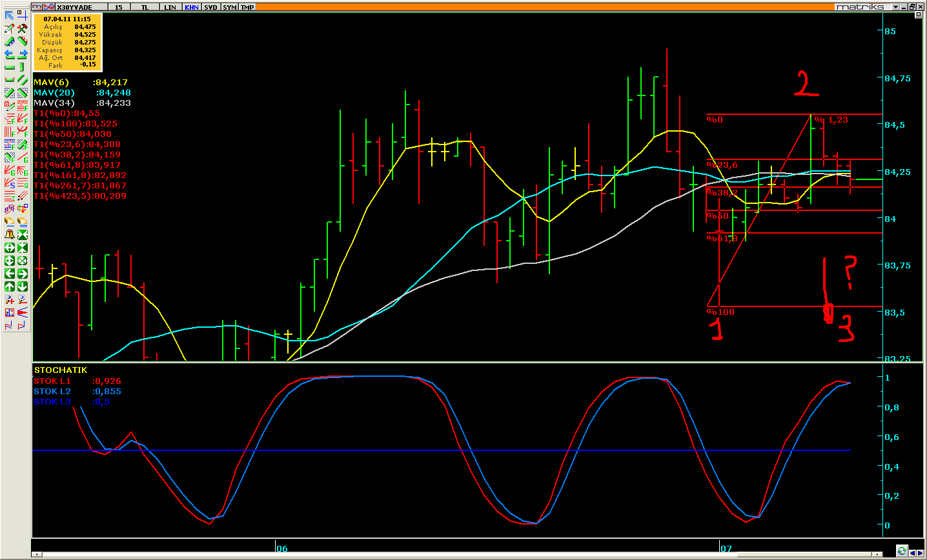Image resolution: width=927 pixels, height=560 pixels.
Task: Click the horizontal scrollbar left arrow
Action: (x=36, y=554)
